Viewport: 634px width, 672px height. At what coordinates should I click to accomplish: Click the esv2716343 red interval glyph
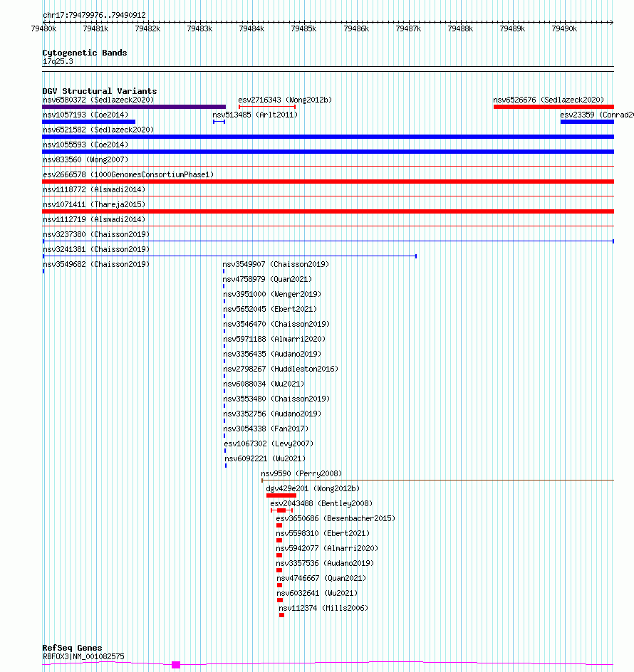point(267,107)
